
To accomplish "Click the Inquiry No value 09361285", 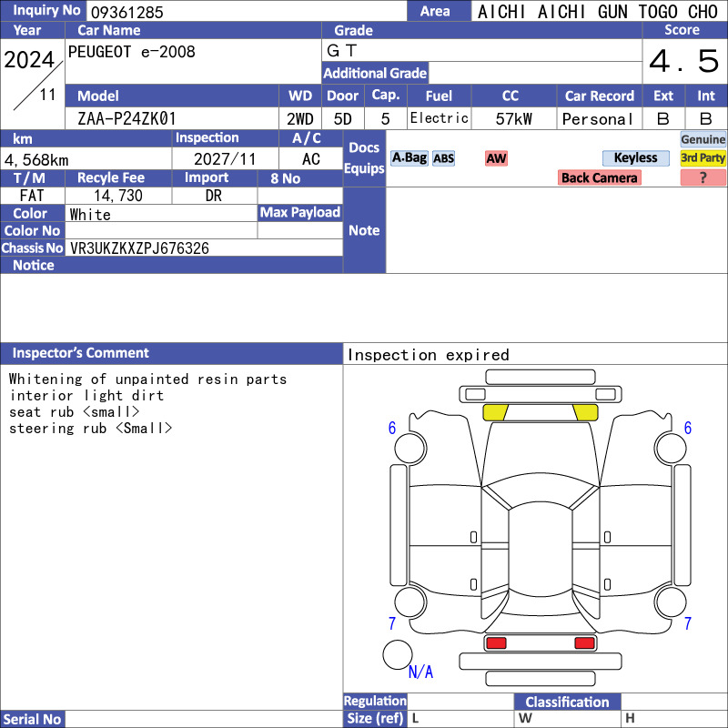I will 127,12.
